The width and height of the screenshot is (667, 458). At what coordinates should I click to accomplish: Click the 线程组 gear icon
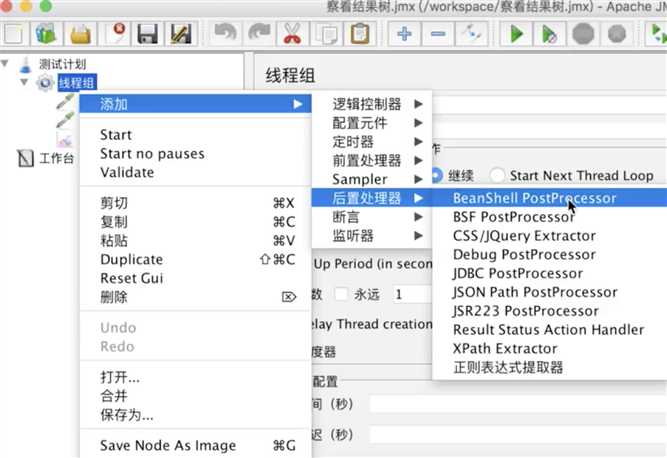coord(45,82)
